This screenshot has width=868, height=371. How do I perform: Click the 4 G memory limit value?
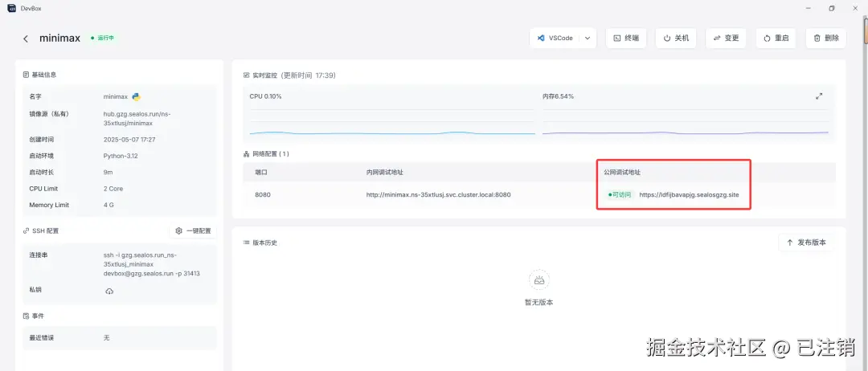coord(108,205)
